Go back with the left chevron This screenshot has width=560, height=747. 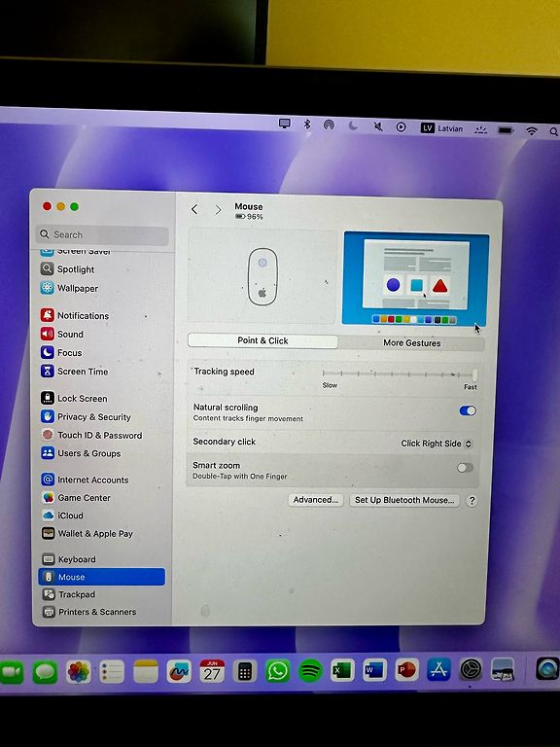pyautogui.click(x=194, y=209)
